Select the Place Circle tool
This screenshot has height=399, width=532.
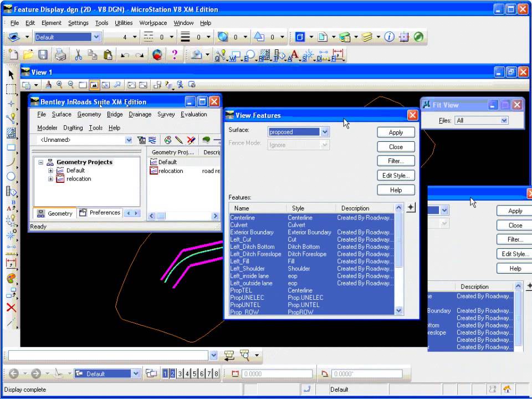pos(11,176)
